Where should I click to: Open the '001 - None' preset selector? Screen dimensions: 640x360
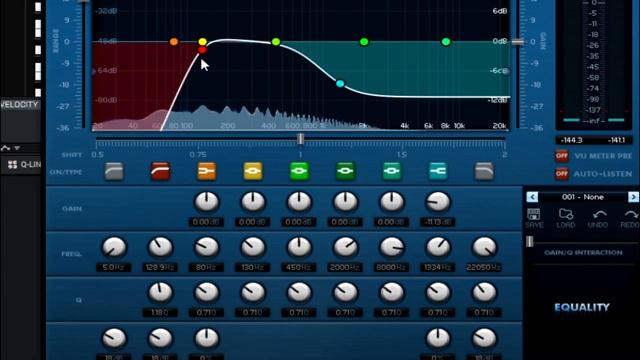582,197
